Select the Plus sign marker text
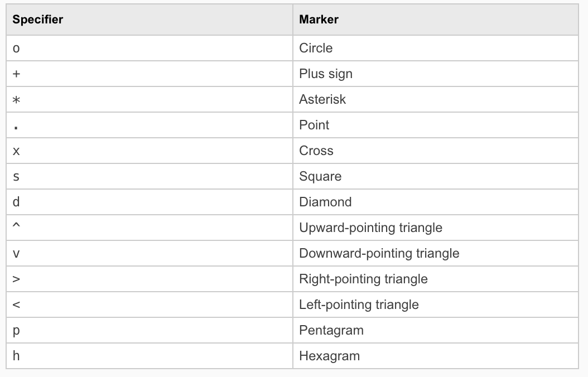This screenshot has width=588, height=377. pos(326,74)
